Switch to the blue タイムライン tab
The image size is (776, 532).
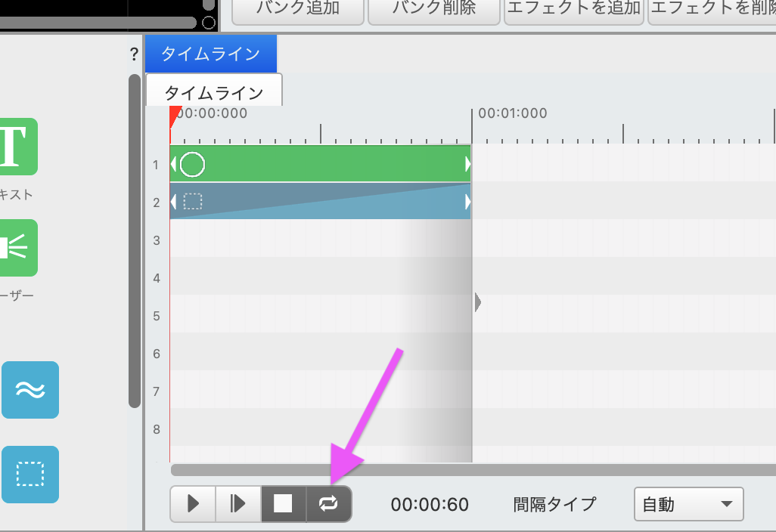pos(210,54)
